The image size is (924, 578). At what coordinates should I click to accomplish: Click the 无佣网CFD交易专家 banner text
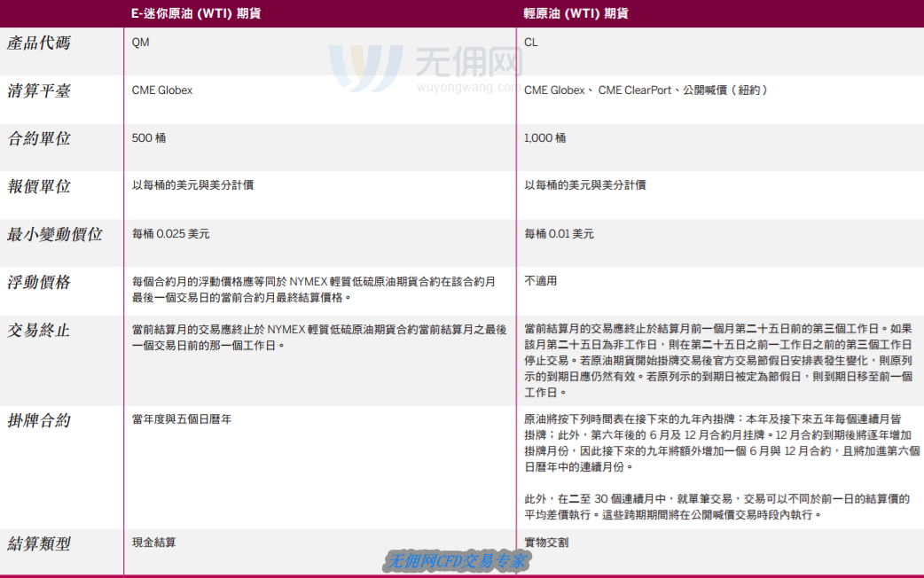tap(457, 560)
